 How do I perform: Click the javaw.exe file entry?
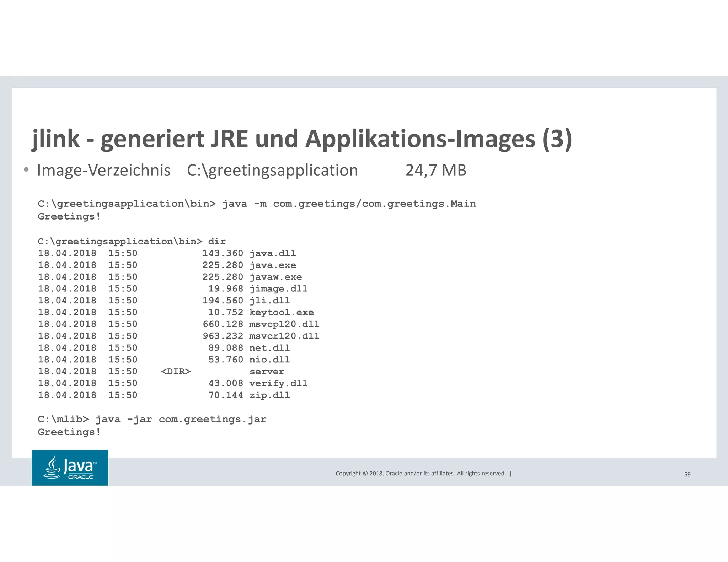tap(275, 277)
